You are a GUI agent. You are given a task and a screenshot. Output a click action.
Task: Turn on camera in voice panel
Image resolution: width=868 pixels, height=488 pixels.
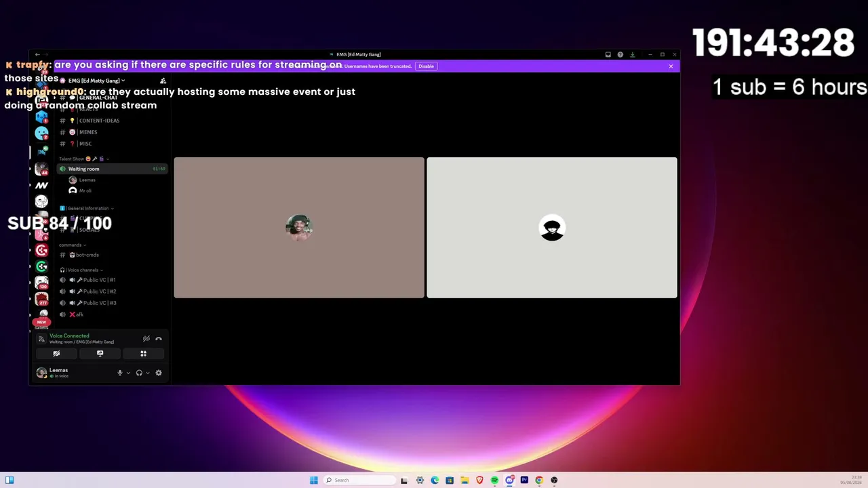pyautogui.click(x=56, y=353)
